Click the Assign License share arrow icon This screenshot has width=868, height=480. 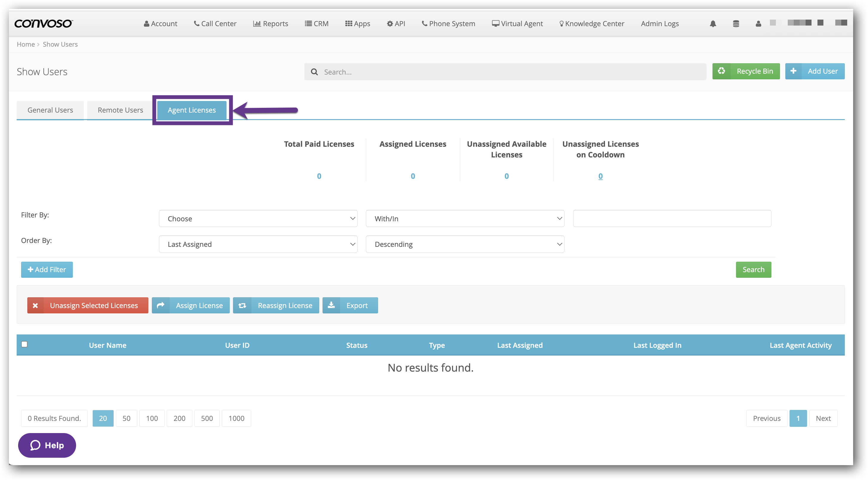pos(161,305)
